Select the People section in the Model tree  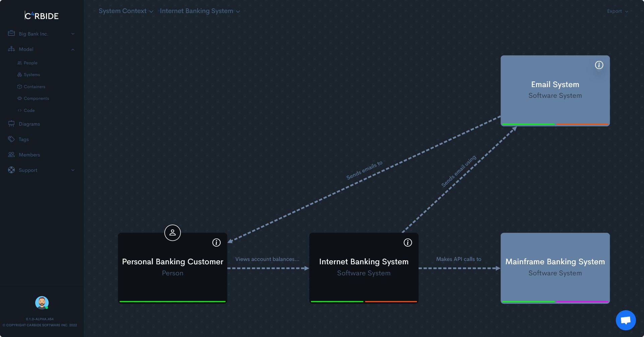tap(31, 63)
